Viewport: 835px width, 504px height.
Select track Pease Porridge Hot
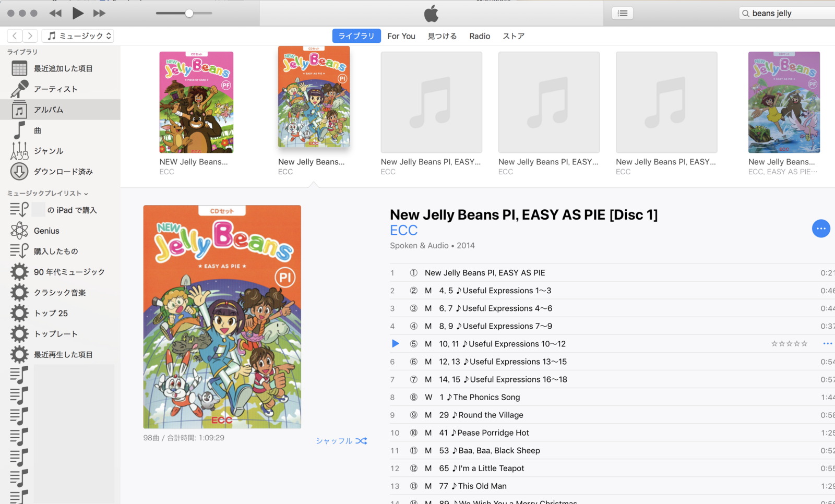pos(612,433)
